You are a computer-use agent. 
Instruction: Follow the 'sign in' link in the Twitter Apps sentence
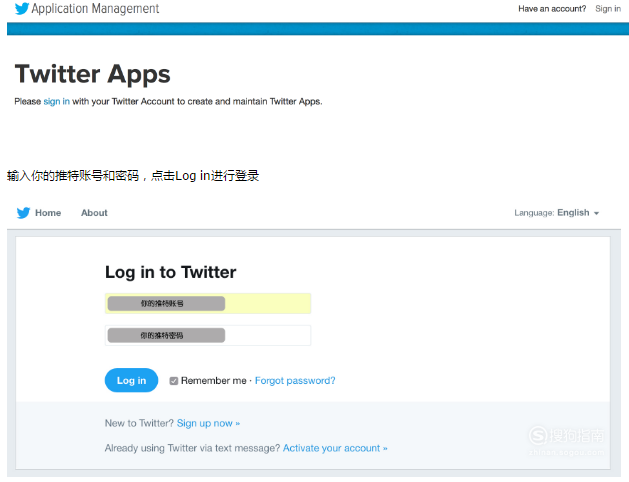coord(57,101)
